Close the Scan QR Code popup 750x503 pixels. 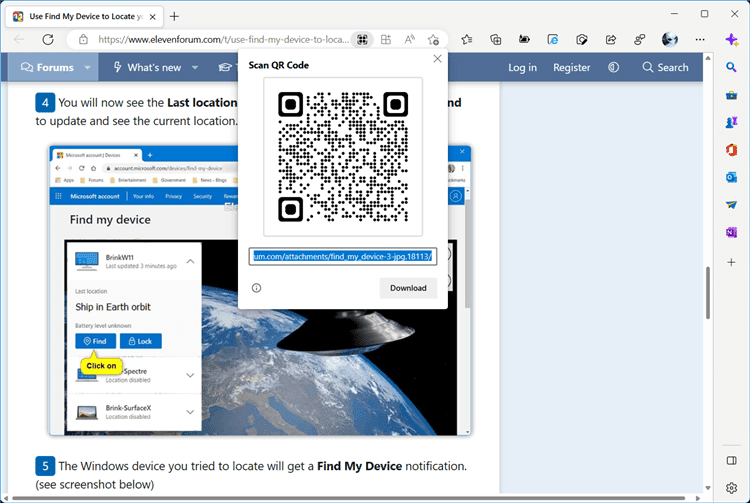[437, 59]
